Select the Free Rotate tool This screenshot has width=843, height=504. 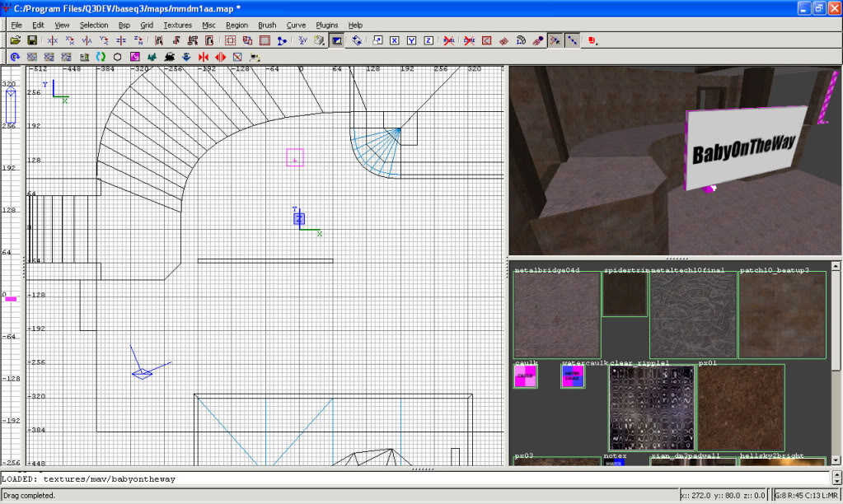(357, 40)
